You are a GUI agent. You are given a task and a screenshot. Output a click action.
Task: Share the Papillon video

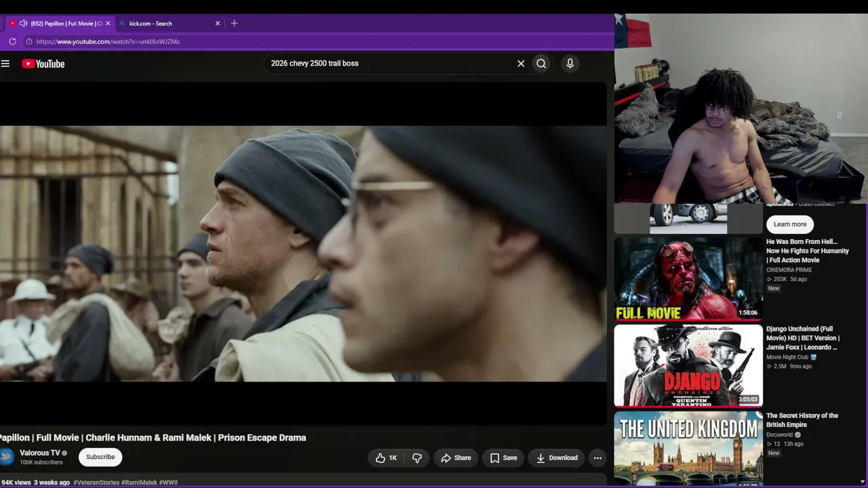pos(456,458)
